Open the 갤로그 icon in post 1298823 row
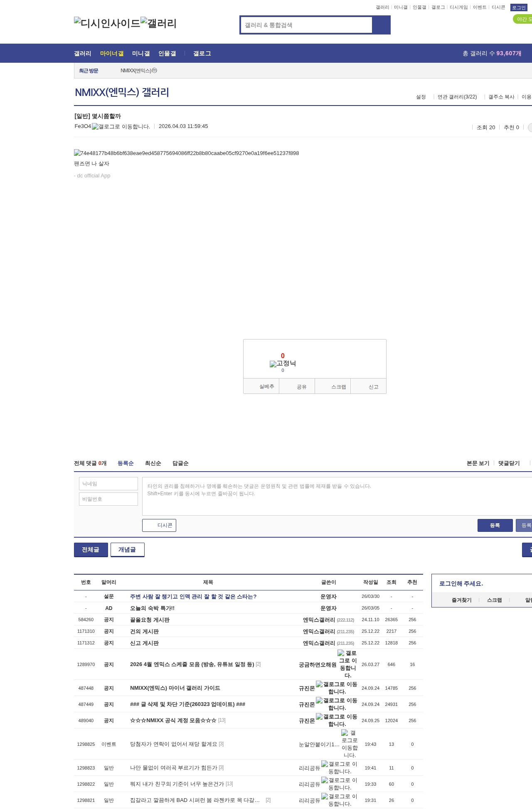Image resolution: width=532 pixels, height=809 pixels. click(x=339, y=767)
